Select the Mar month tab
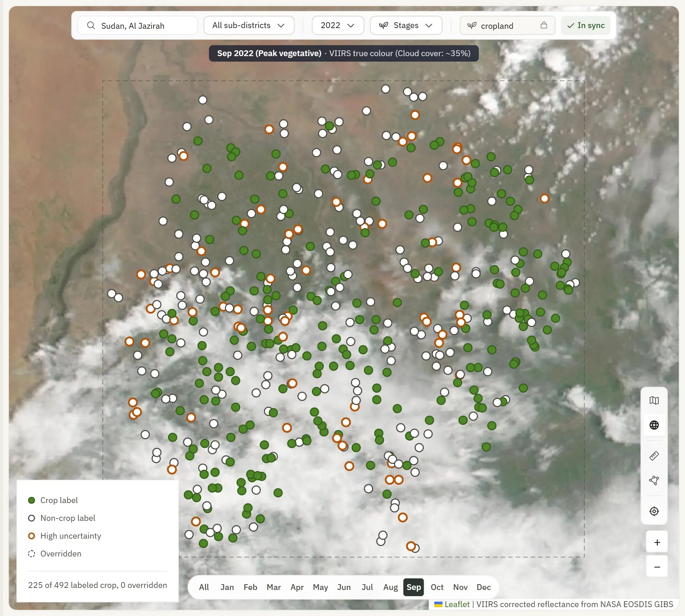The image size is (685, 616). (274, 587)
